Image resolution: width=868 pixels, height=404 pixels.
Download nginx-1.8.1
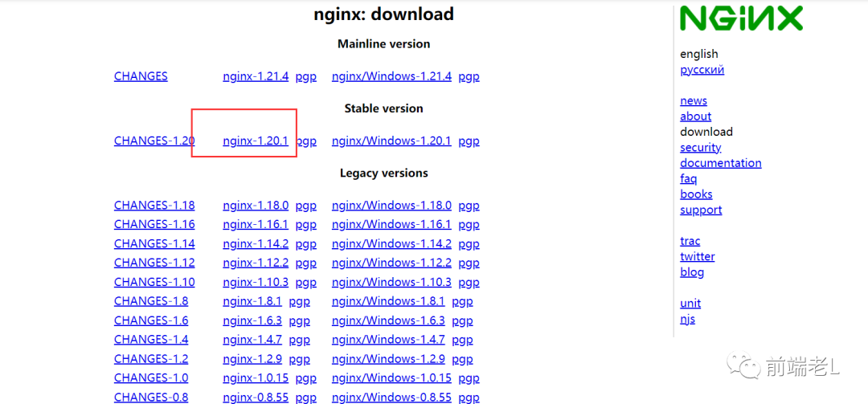click(252, 301)
